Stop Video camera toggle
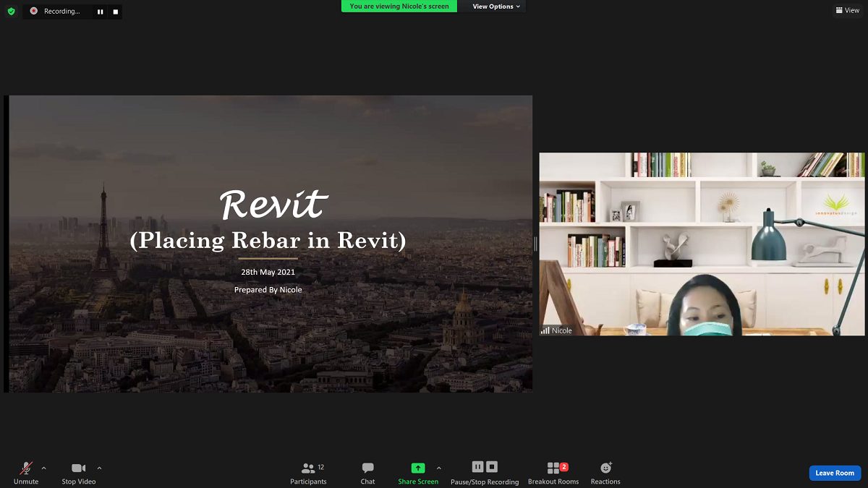The image size is (868, 488). click(79, 474)
